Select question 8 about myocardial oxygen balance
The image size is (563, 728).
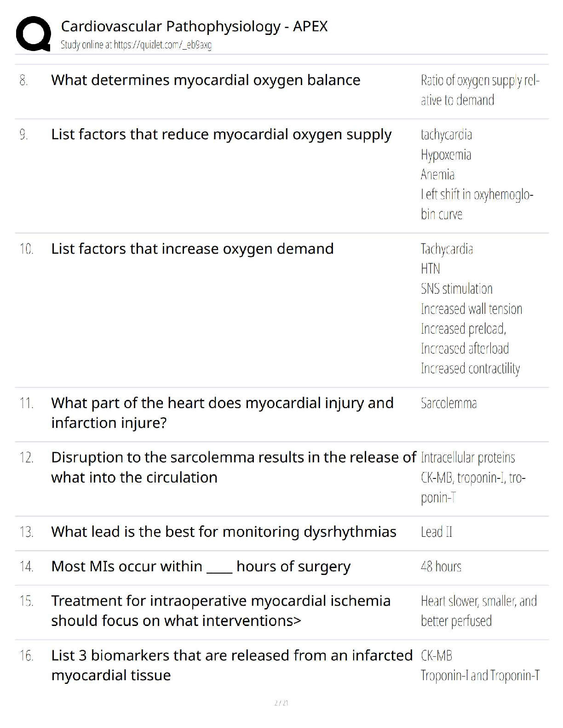(x=206, y=80)
